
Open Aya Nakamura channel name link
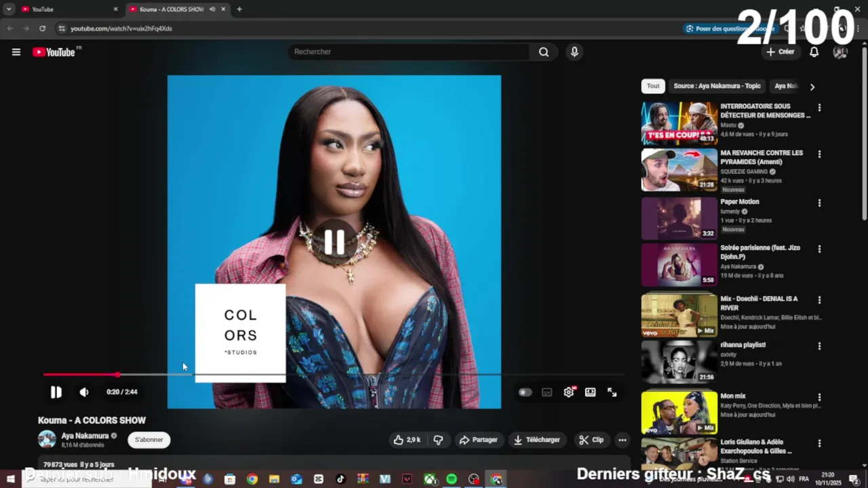coord(85,436)
